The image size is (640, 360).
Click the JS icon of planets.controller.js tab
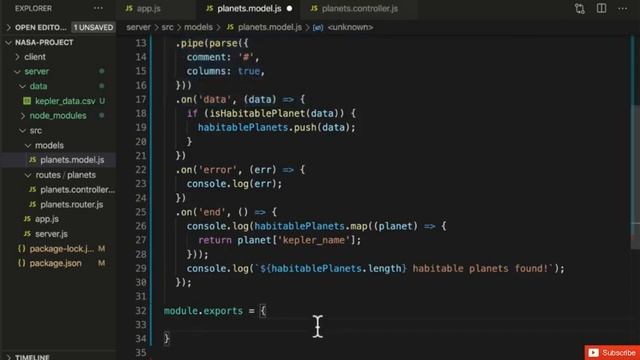[x=314, y=9]
